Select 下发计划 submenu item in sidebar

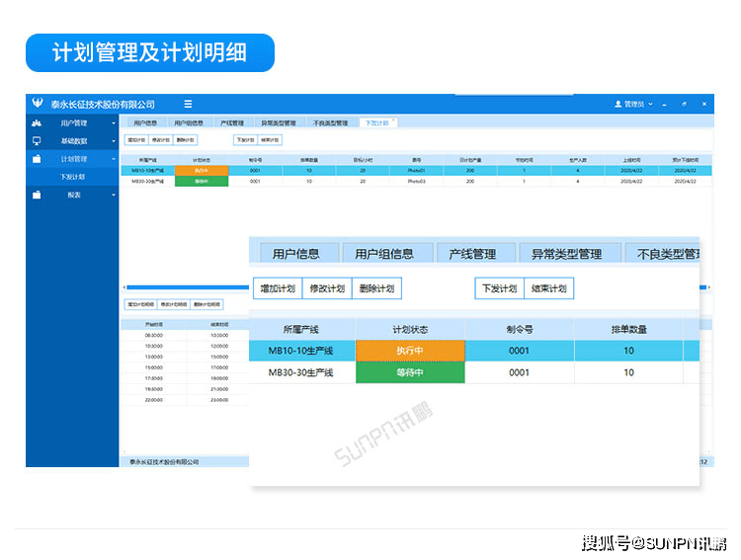pyautogui.click(x=73, y=177)
